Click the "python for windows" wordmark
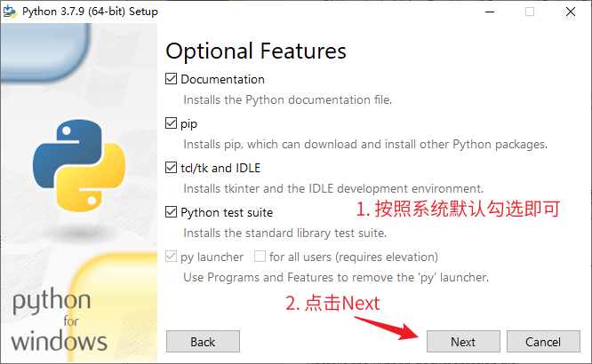The image size is (592, 364). 60,320
